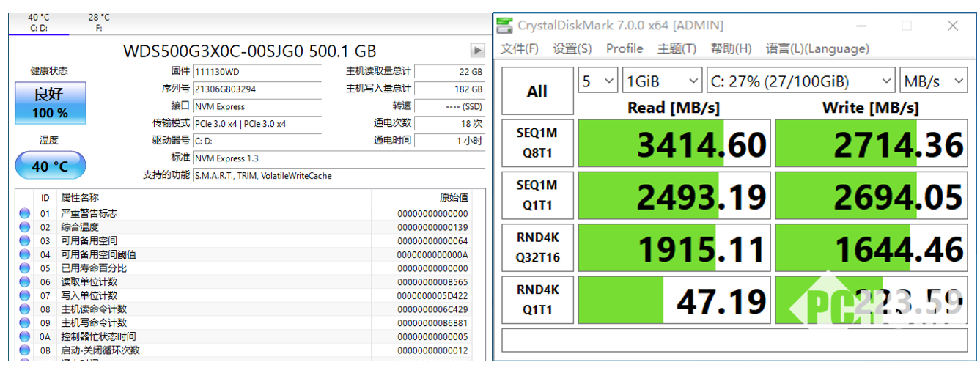This screenshot has width=980, height=365.
Task: Open the Profile menu
Action: (625, 48)
